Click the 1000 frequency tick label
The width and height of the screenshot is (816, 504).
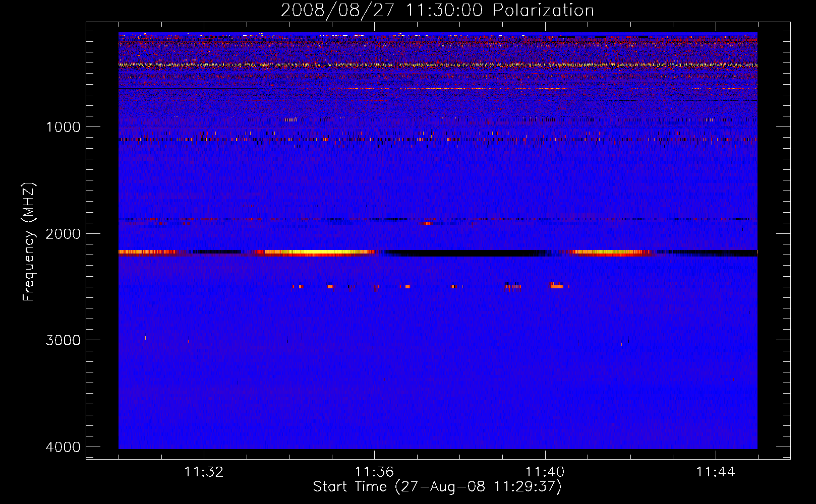(64, 127)
